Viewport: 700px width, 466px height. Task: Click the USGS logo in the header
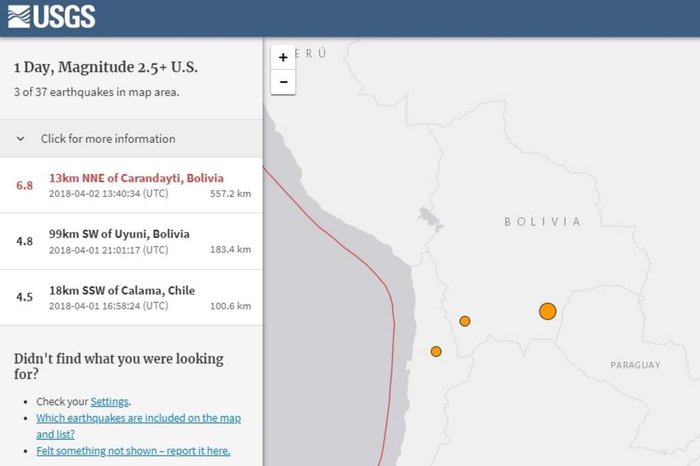coord(51,17)
